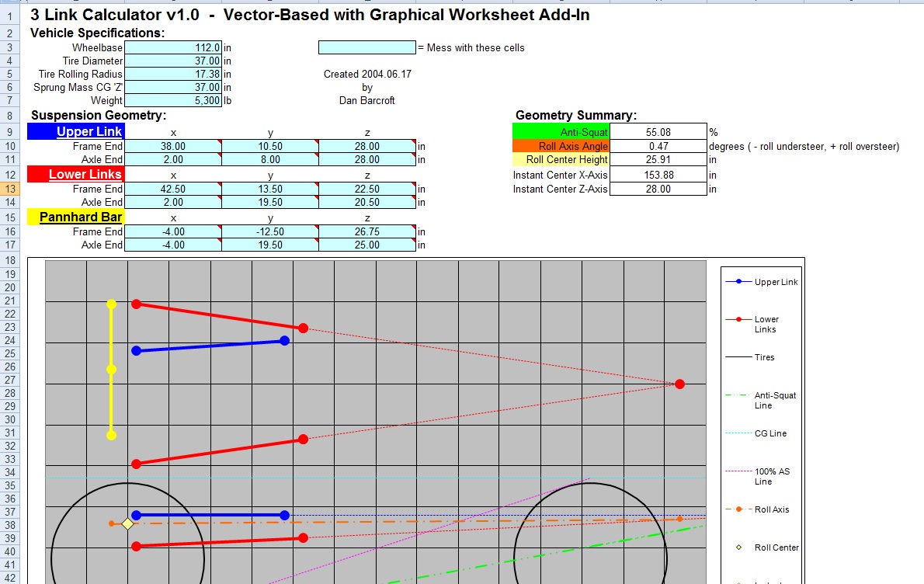The width and height of the screenshot is (924, 584).
Task: Select the Tire Diameter input cell
Action: click(x=172, y=61)
